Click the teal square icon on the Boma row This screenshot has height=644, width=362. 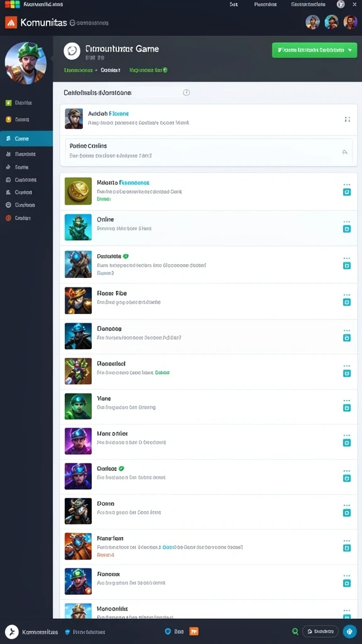tap(347, 513)
